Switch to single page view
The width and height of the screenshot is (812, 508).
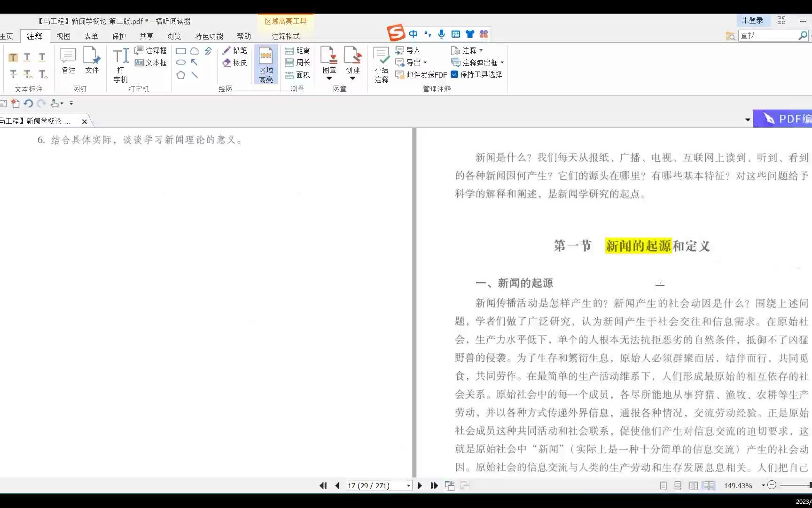[x=663, y=485]
